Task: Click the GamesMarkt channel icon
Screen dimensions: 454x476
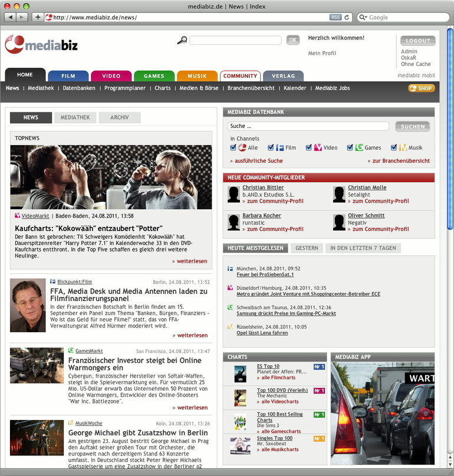Action: (x=71, y=351)
